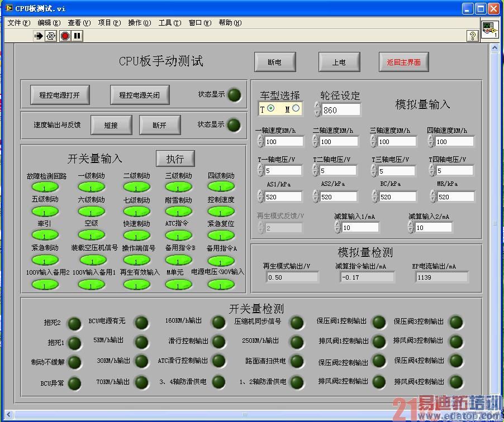Open context help via the question mark icon

coord(472,36)
